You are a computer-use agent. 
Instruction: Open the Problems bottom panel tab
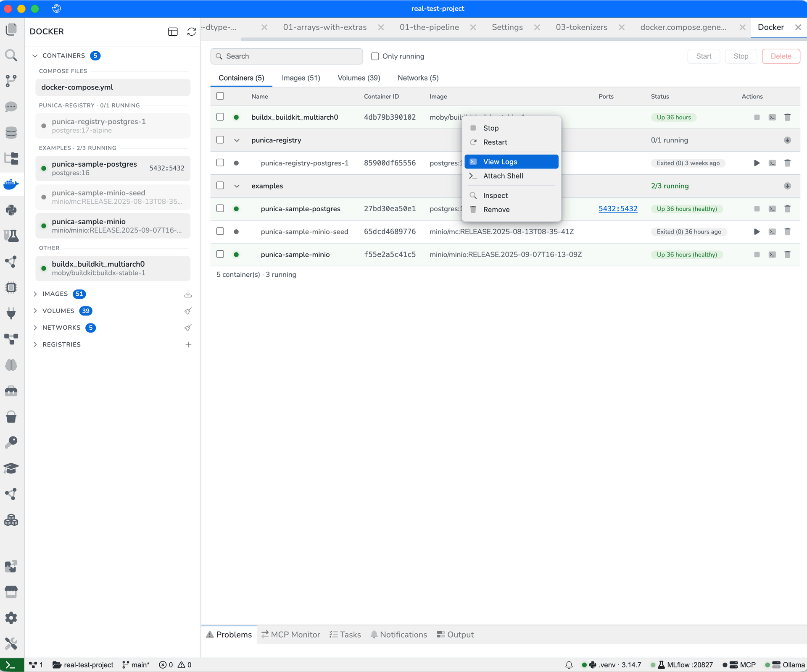point(229,635)
